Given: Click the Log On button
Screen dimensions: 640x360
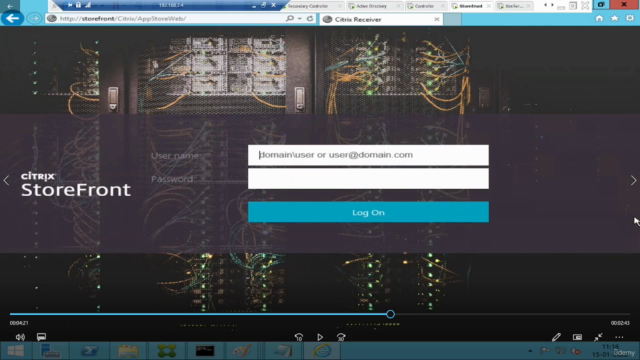Looking at the screenshot, I should tap(368, 212).
